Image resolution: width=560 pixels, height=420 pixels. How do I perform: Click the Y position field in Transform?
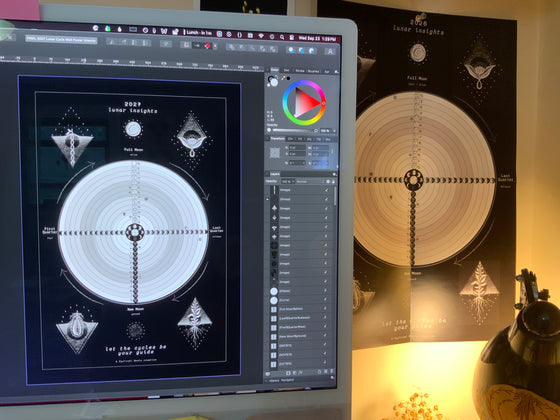pos(297,154)
